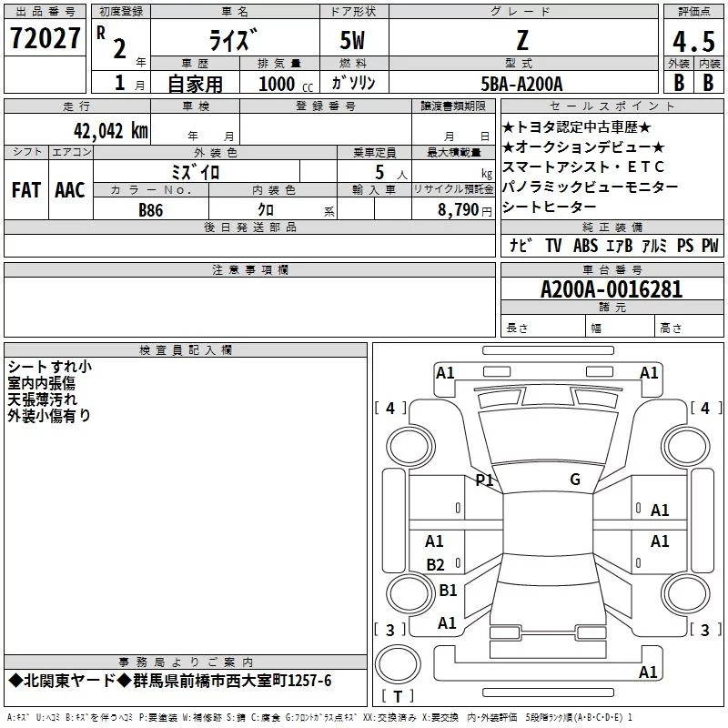
Task: Click the TV equipment entry
Action: tap(553, 246)
